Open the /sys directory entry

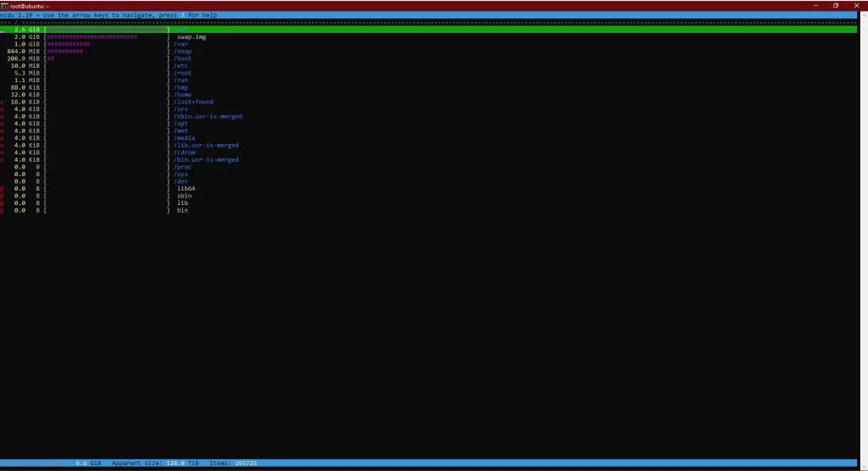click(181, 174)
